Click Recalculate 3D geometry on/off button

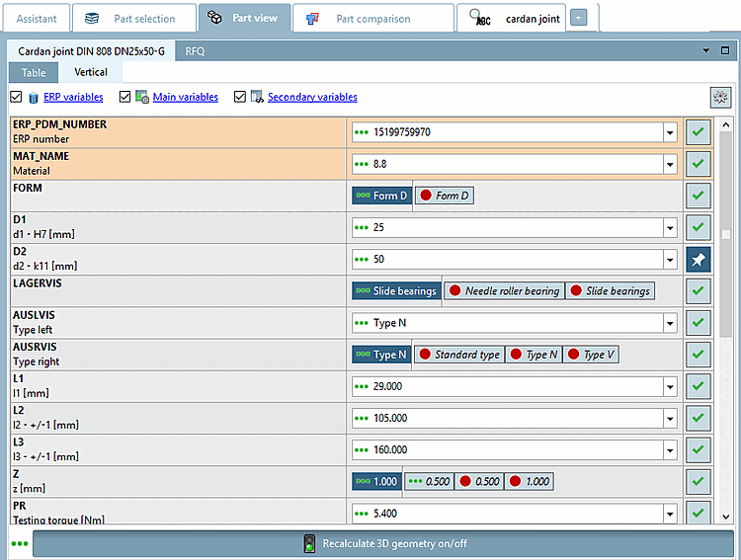click(x=382, y=543)
